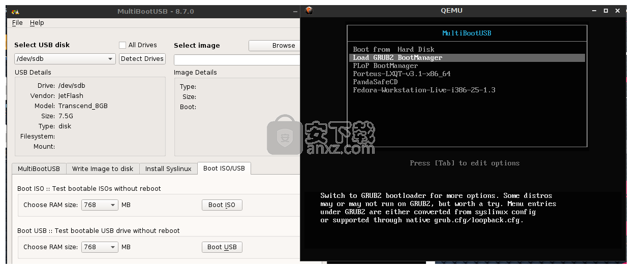
Task: Click the '7.5G' size value
Action: pos(66,116)
